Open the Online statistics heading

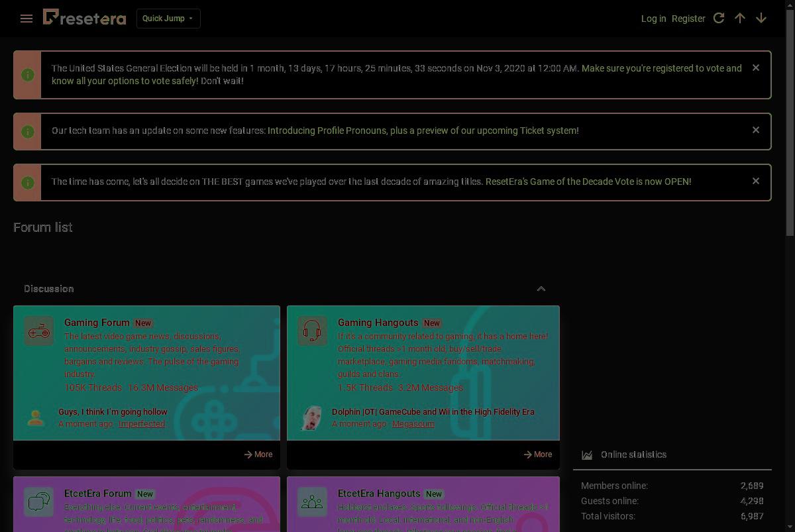(x=633, y=454)
